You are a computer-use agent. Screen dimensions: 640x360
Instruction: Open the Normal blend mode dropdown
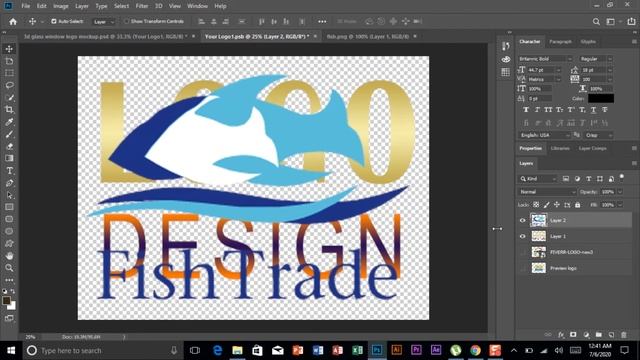[x=547, y=192]
